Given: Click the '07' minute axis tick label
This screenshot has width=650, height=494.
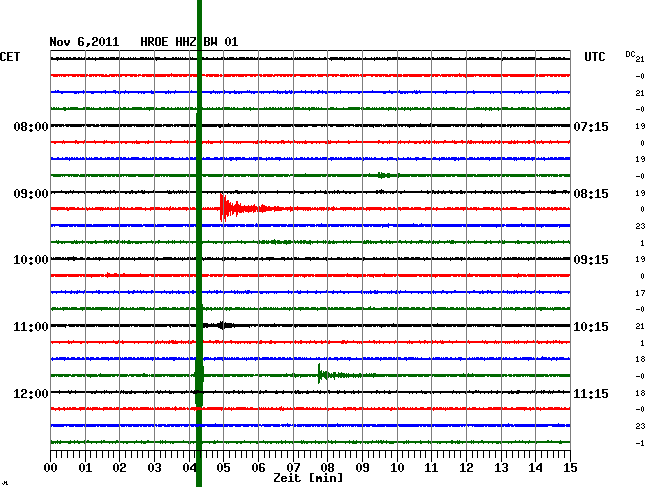Looking at the screenshot, I should point(293,468).
